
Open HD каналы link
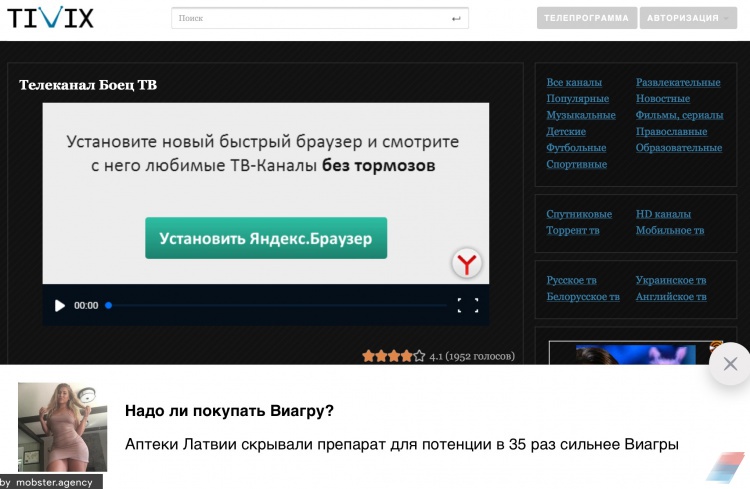point(663,214)
